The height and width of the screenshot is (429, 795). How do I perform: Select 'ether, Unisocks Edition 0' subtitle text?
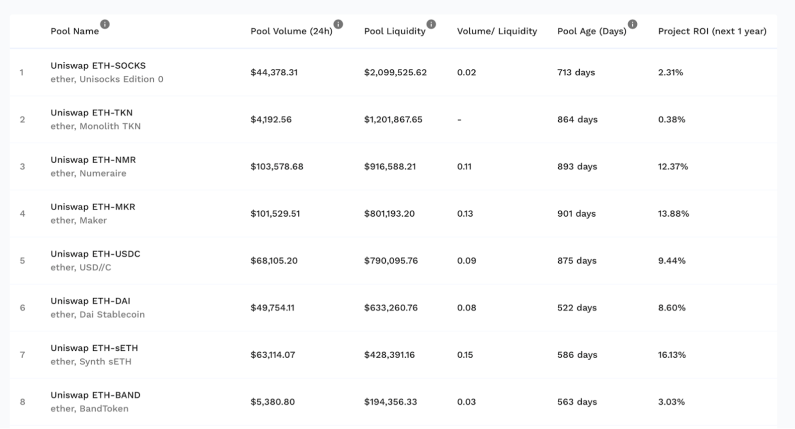[x=106, y=79]
